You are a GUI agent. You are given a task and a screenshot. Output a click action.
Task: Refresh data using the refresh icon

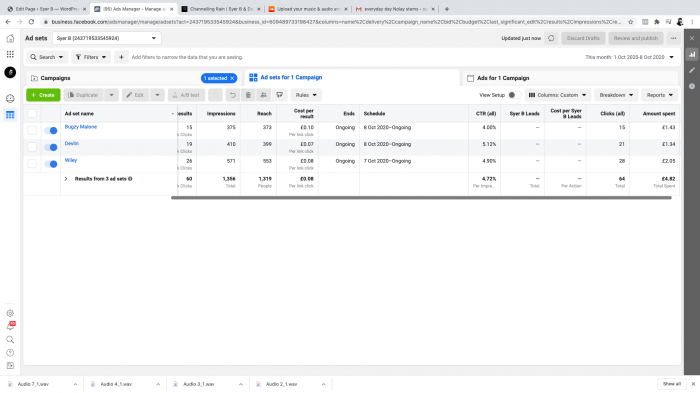click(x=551, y=38)
